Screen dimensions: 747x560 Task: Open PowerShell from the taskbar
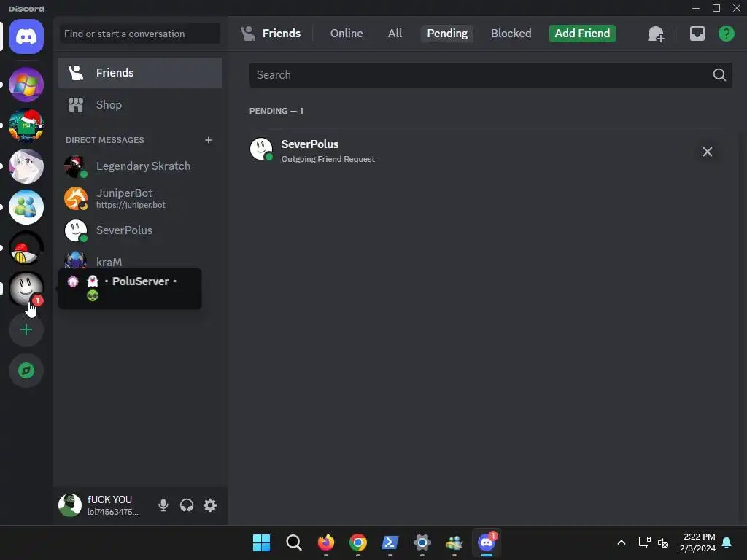pos(390,542)
